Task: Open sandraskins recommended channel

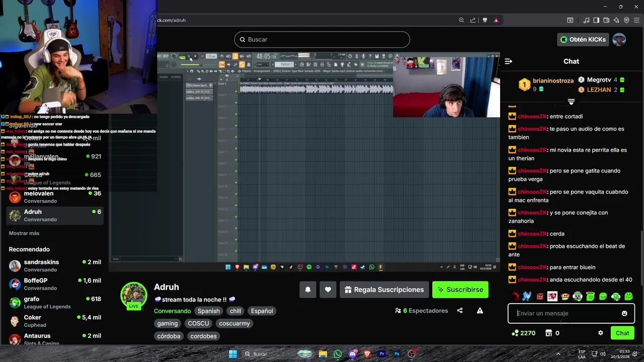Action: pyautogui.click(x=54, y=265)
